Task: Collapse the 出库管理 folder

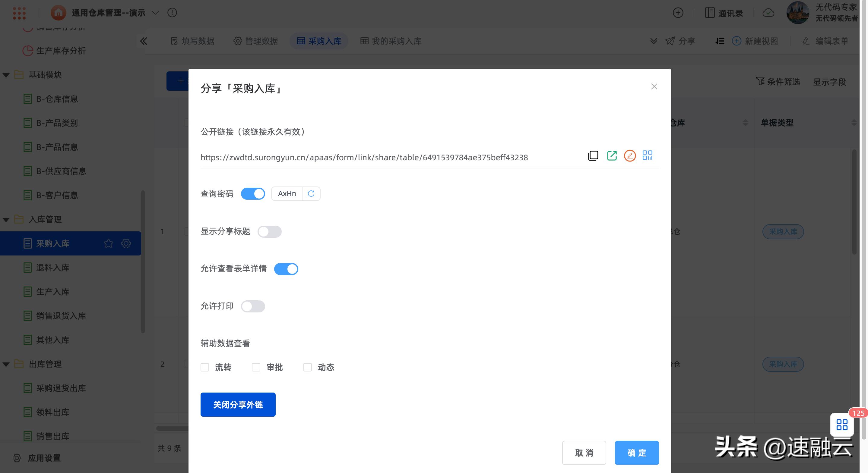Action: click(x=6, y=364)
